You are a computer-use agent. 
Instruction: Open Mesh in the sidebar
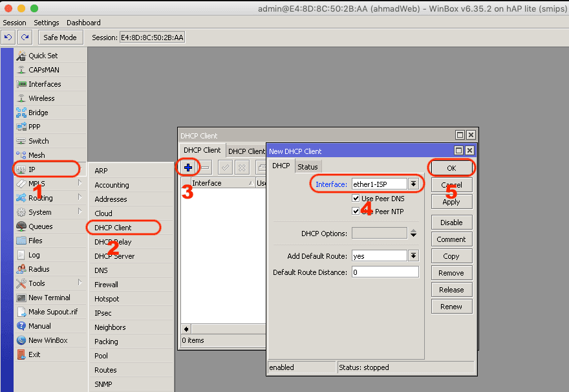tap(50, 155)
